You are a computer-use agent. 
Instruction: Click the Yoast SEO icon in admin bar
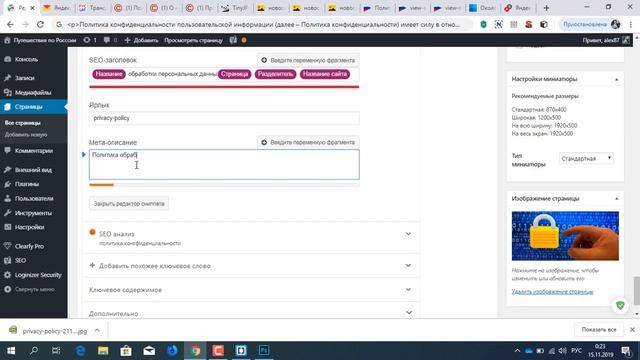tap(233, 40)
